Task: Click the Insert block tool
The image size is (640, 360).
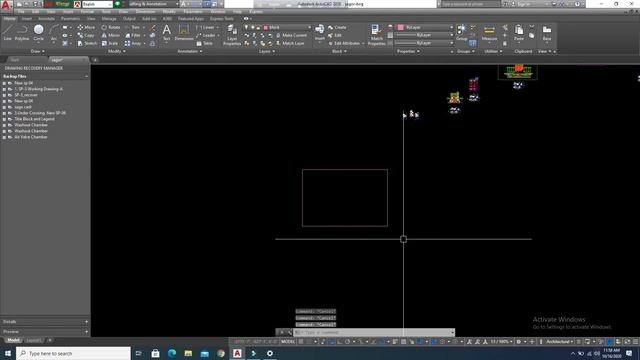Action: [320, 32]
